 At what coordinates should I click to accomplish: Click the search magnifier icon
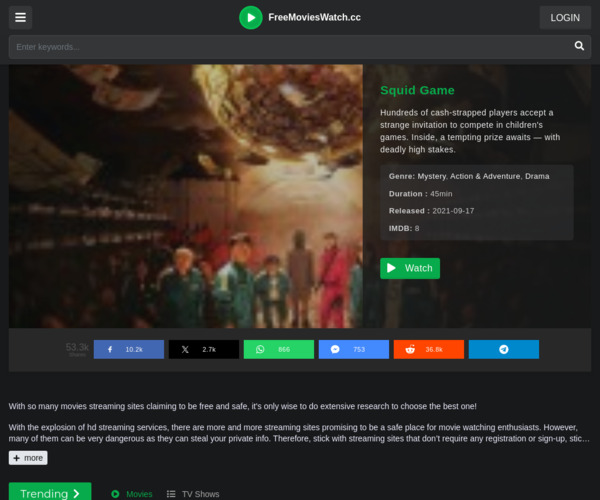coord(579,46)
